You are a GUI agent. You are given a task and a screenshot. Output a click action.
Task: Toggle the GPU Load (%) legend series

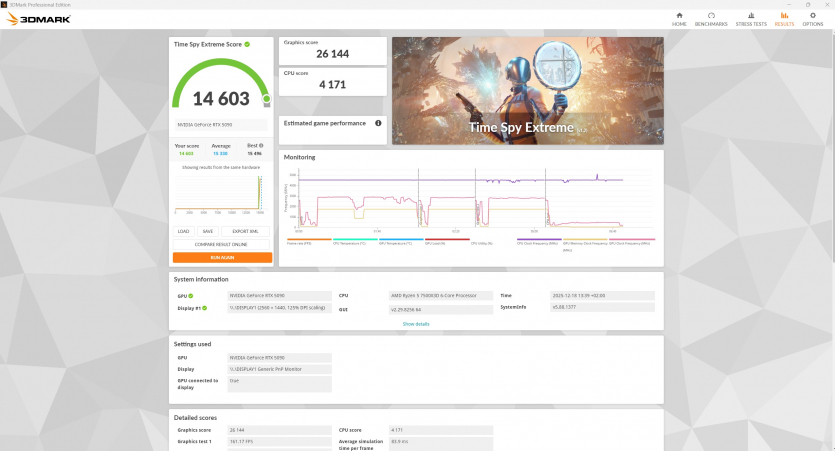[433, 242]
